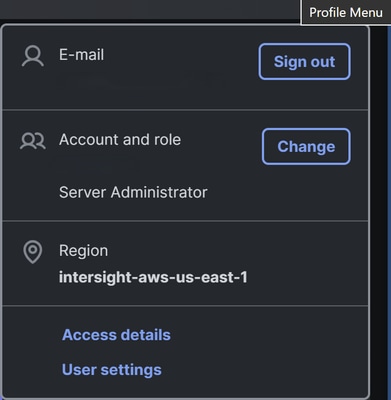Image resolution: width=391 pixels, height=400 pixels.
Task: Click the Region location pin icon
Action: pyautogui.click(x=33, y=252)
